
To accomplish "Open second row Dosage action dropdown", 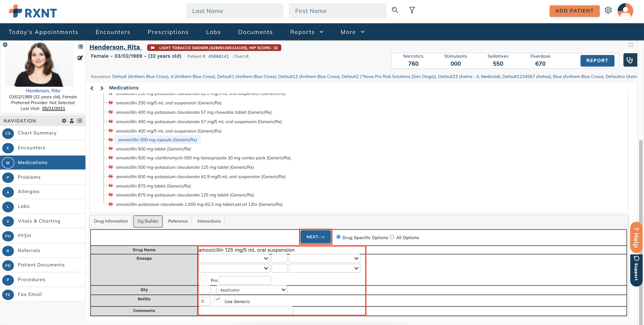I will pyautogui.click(x=234, y=268).
